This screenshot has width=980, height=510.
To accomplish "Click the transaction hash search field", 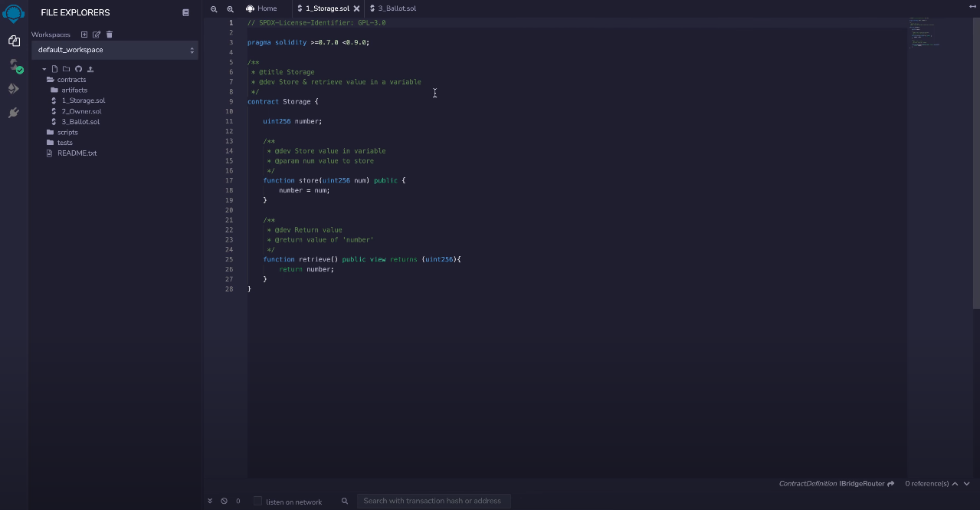I will pyautogui.click(x=433, y=501).
